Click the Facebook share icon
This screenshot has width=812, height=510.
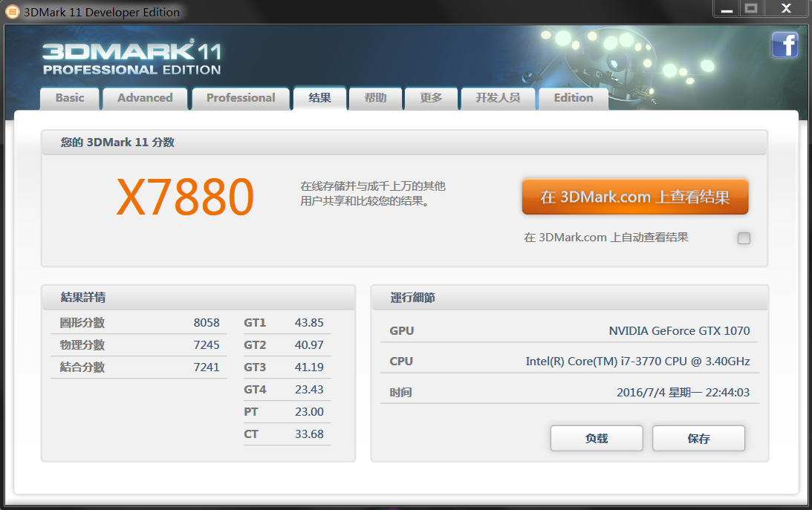pos(785,45)
